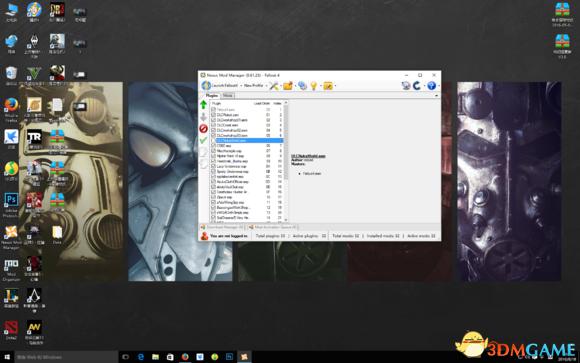The width and height of the screenshot is (580, 363).
Task: Switch to the Plugins tab
Action: [212, 95]
